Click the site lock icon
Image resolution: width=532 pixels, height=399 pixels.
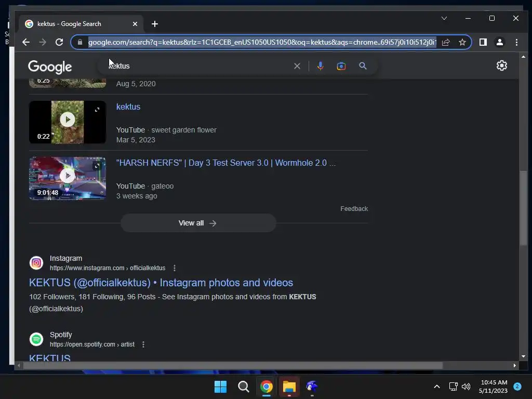80,43
